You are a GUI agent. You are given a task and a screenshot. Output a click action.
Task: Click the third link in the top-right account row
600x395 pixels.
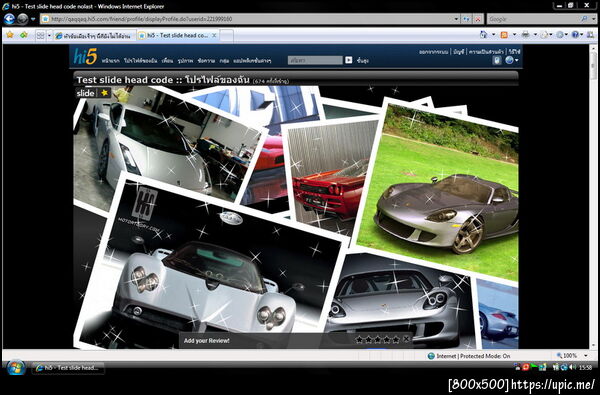[x=486, y=51]
